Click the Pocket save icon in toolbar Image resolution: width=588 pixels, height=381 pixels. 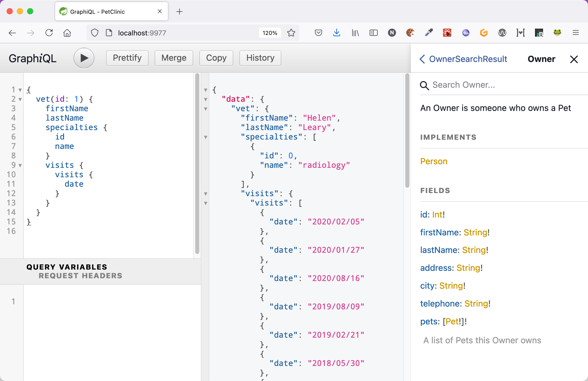click(x=318, y=33)
